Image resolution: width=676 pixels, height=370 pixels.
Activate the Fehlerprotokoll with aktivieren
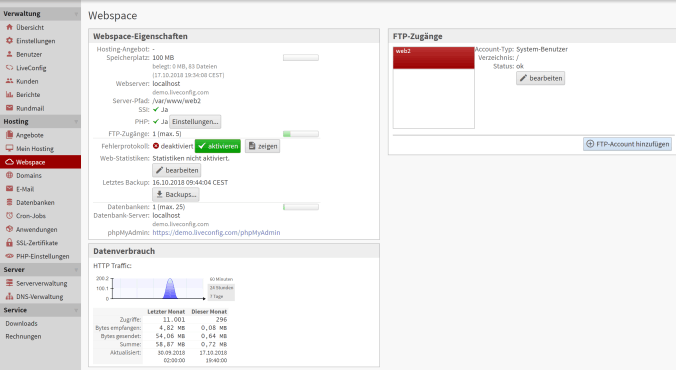pyautogui.click(x=218, y=146)
